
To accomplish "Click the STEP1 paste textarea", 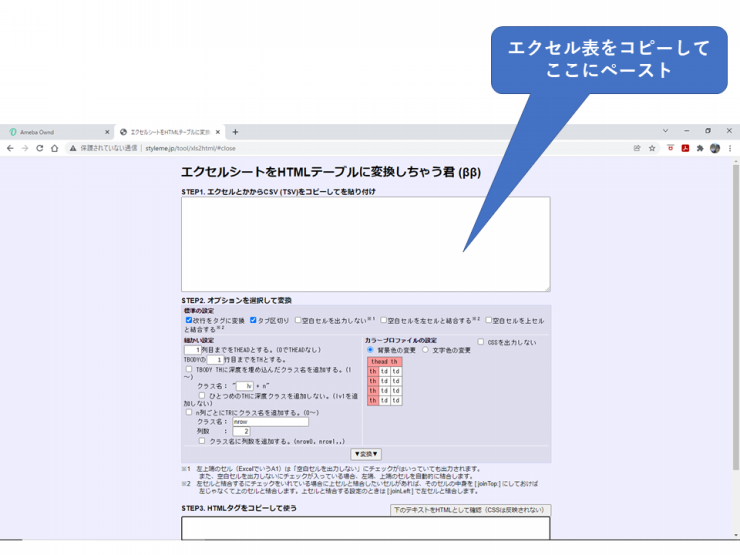I will 366,244.
